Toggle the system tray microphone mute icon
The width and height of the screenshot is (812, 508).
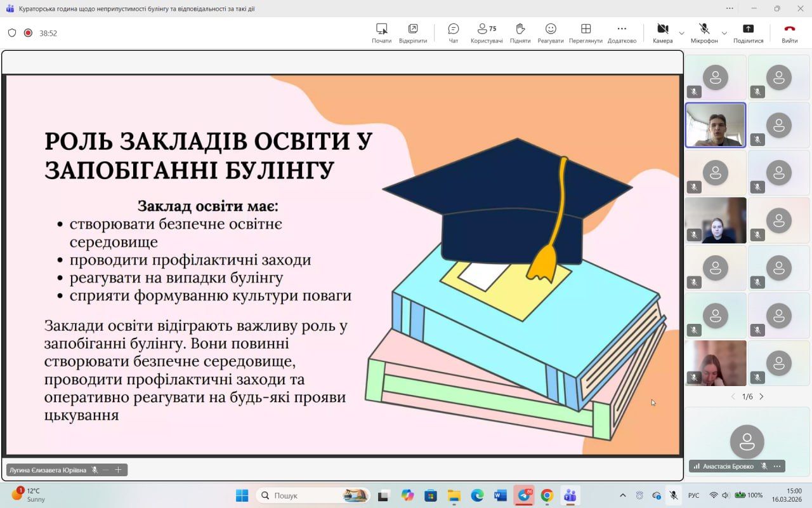click(x=673, y=495)
